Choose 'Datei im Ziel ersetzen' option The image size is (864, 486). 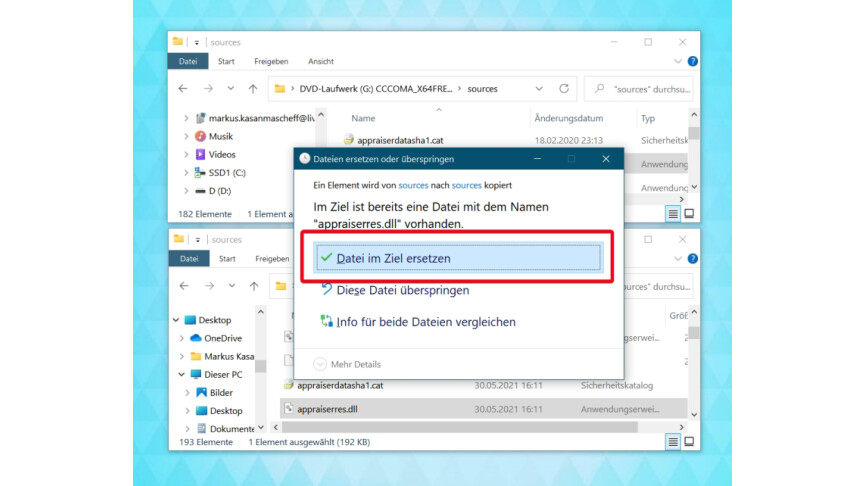coord(457,258)
